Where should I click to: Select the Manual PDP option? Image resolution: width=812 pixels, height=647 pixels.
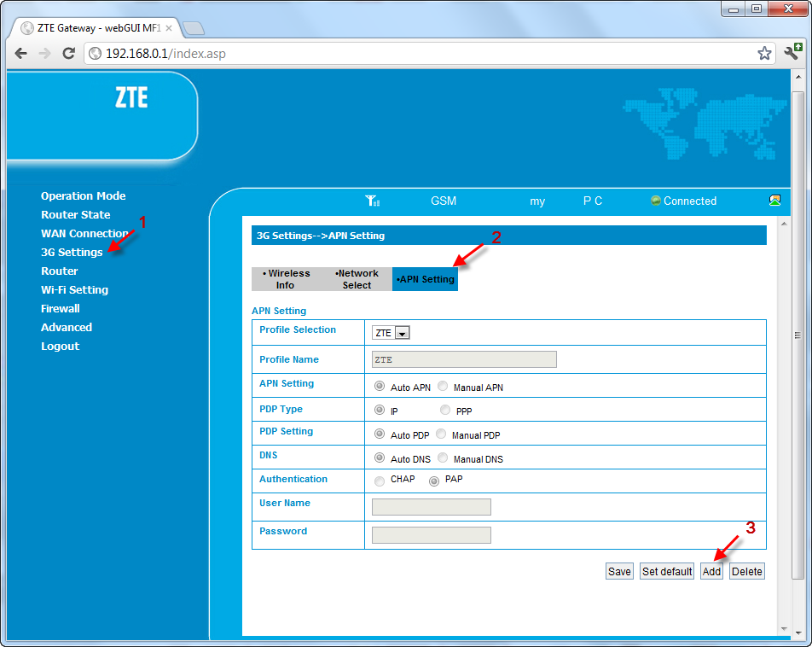pyautogui.click(x=441, y=434)
